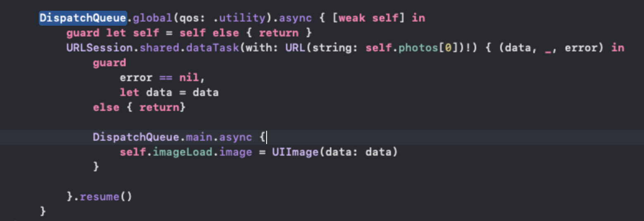Click the return keyword after guard self

tap(279, 33)
